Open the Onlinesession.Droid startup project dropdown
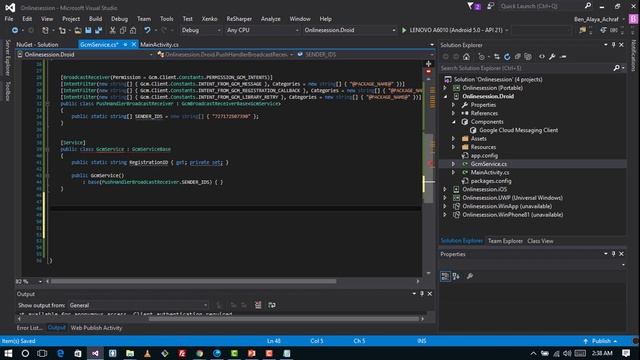Image resolution: width=640 pixels, height=360 pixels. pyautogui.click(x=350, y=30)
